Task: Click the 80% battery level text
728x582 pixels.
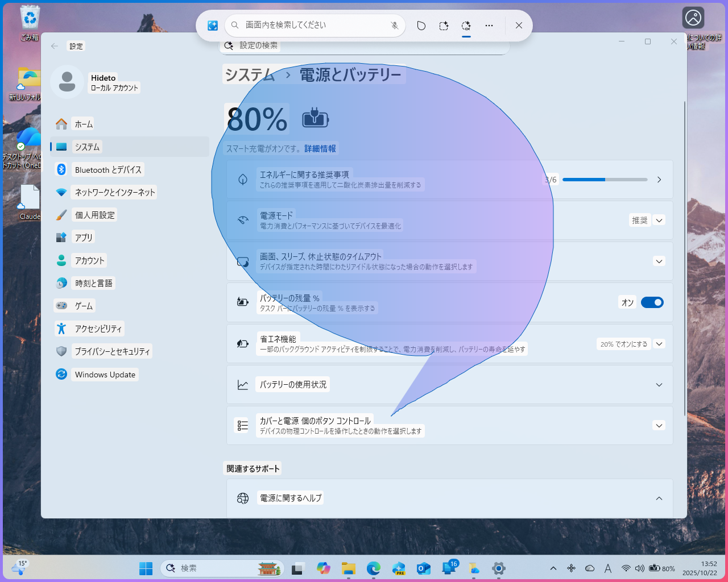Action: [257, 119]
